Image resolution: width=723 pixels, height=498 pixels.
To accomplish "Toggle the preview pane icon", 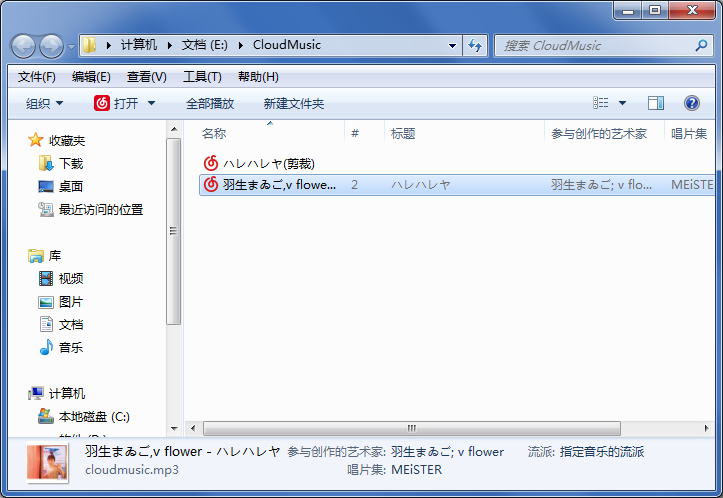I will 656,103.
